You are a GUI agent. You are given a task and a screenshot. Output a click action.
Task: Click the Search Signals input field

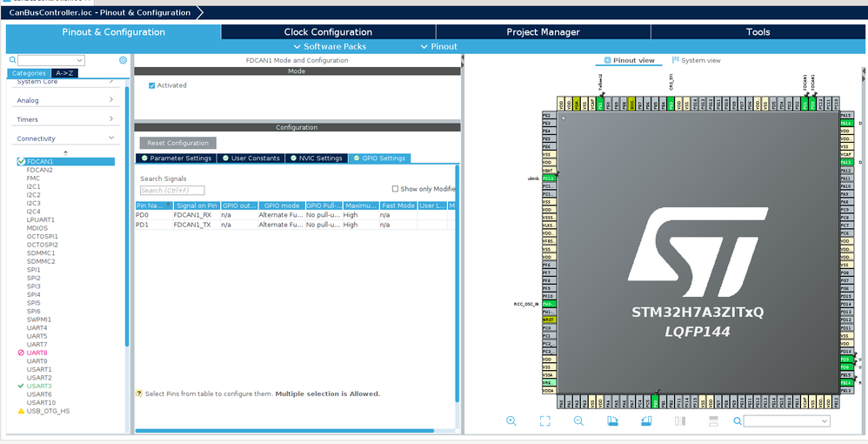click(x=172, y=190)
